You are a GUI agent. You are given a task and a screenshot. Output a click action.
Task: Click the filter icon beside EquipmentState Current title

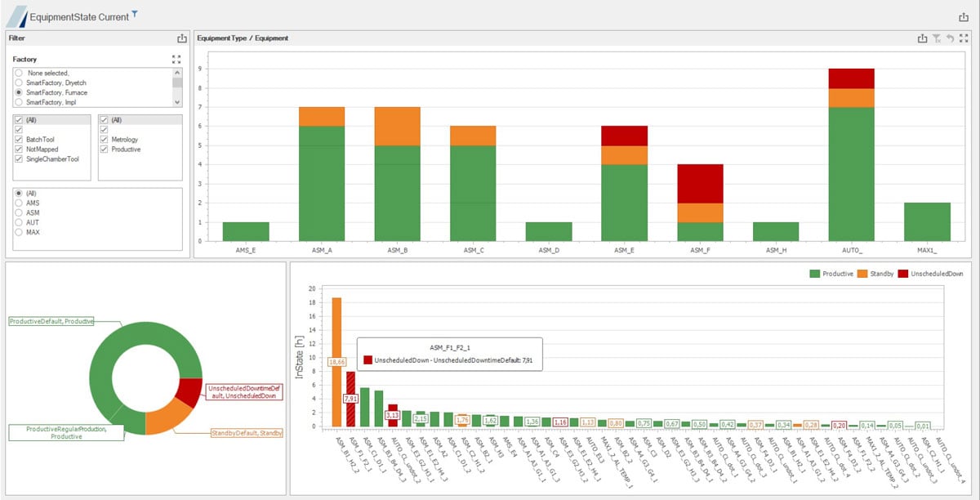pos(134,13)
